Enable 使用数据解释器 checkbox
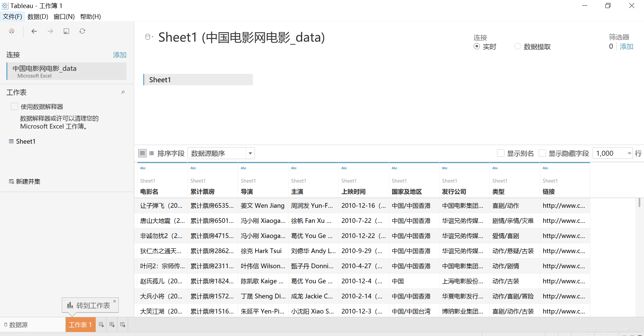The width and height of the screenshot is (644, 336). [14, 106]
